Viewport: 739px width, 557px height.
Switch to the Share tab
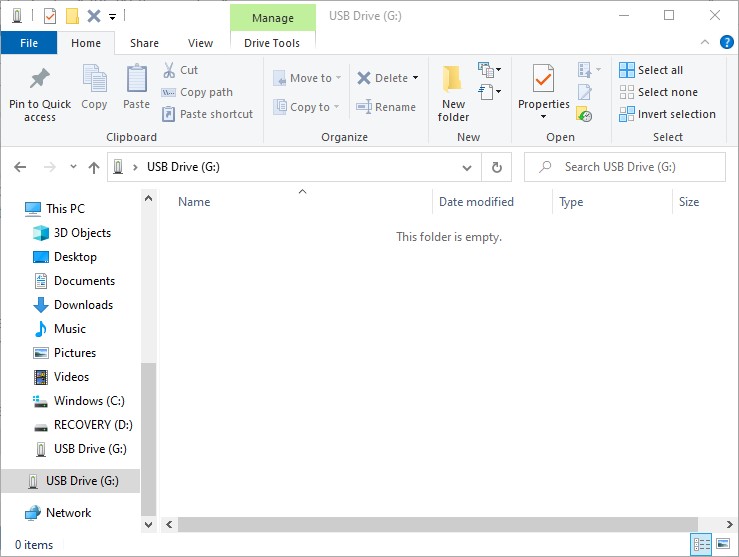(144, 43)
